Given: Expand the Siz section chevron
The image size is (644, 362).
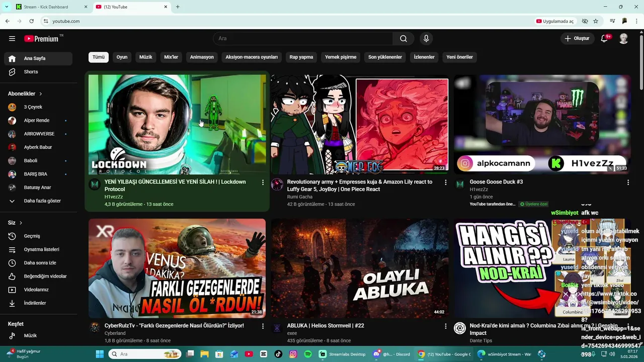Looking at the screenshot, I should point(21,223).
